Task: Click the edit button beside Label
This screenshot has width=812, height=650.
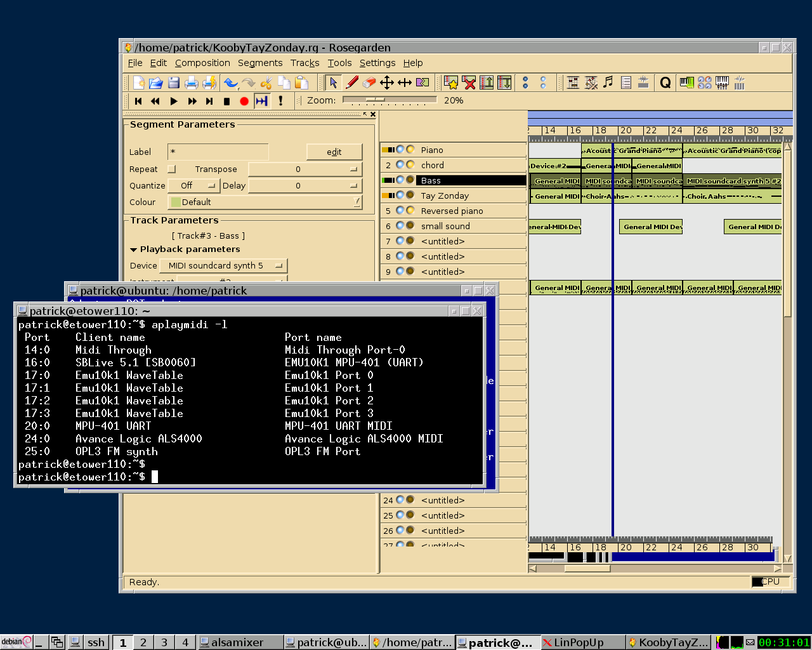Action: [334, 152]
